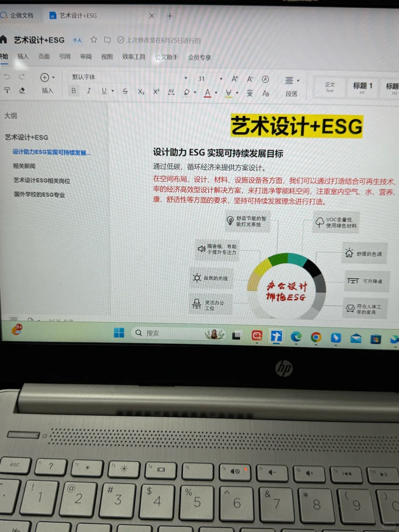Click the phonetic guide wén icon
Image resolution: width=399 pixels, height=532 pixels.
[250, 93]
